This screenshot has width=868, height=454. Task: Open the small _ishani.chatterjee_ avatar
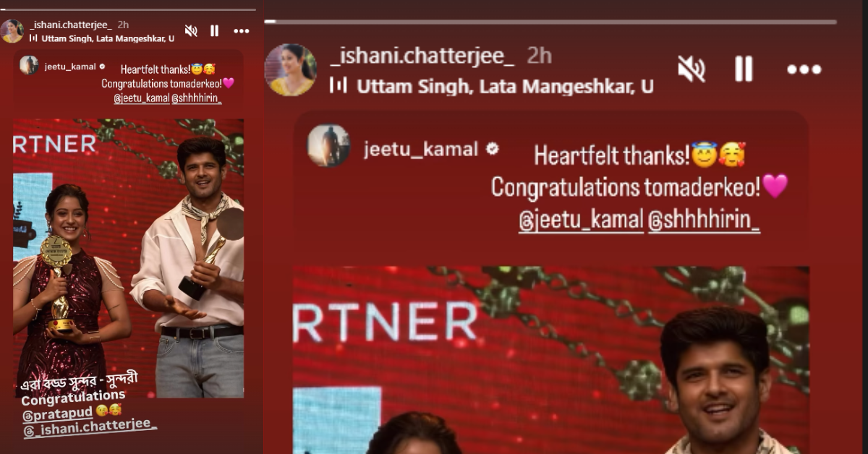(x=12, y=30)
